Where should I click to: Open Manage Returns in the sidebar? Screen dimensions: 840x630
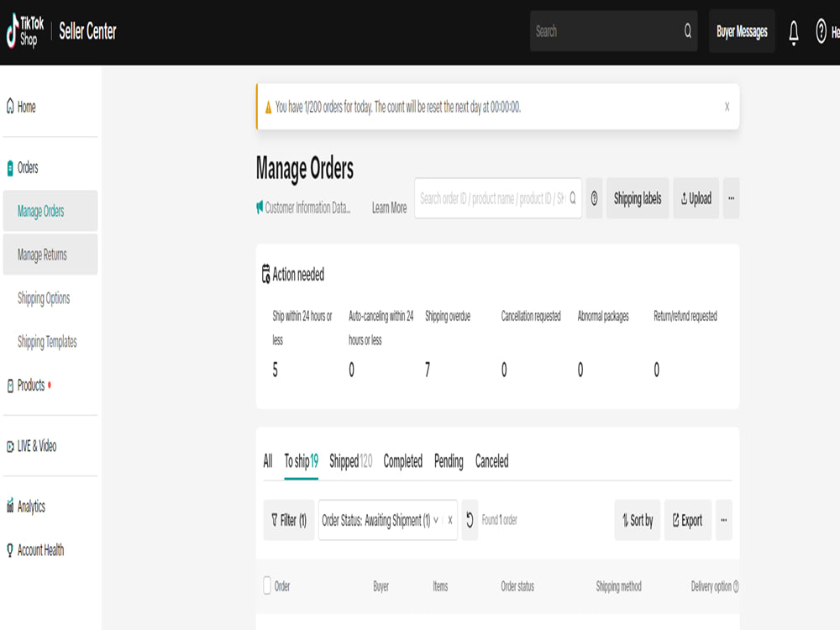coord(50,255)
